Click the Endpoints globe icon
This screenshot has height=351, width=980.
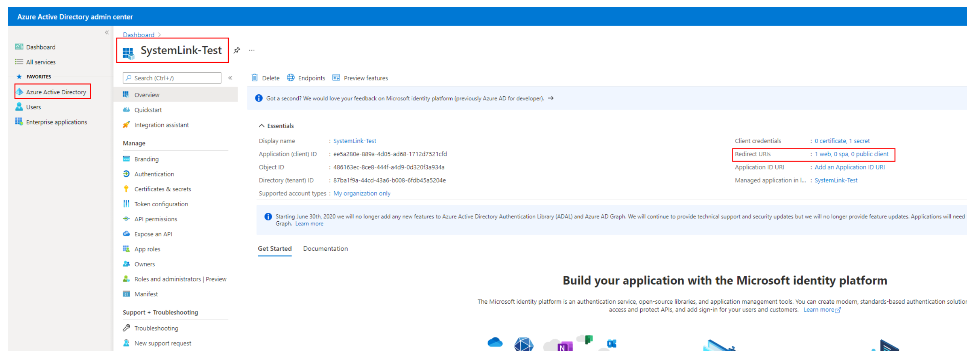click(291, 77)
